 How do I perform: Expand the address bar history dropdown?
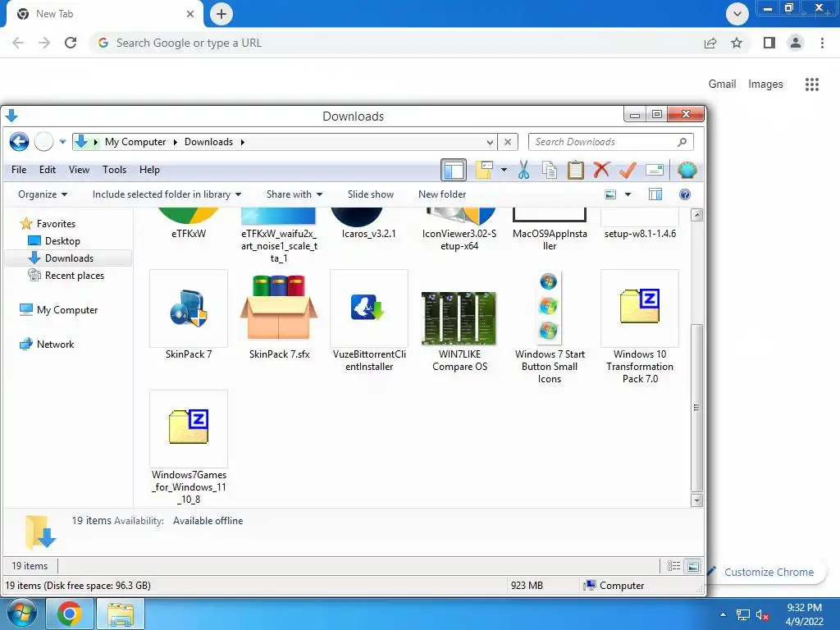[x=490, y=143]
